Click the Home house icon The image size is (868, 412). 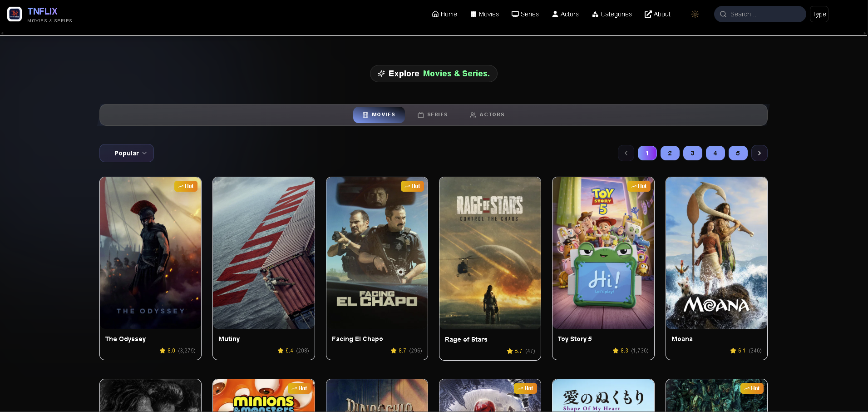[435, 14]
